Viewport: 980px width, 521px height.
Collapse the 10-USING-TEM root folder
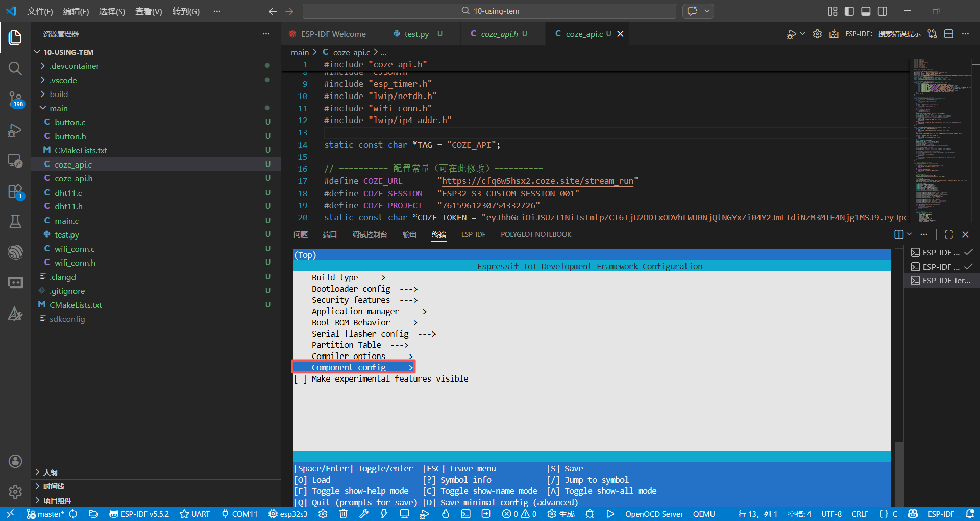tap(155, 52)
